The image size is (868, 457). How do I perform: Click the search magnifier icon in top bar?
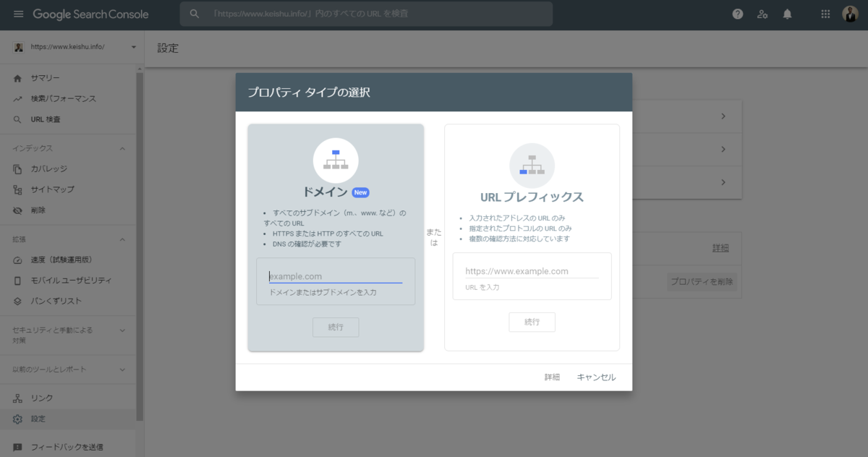(194, 14)
